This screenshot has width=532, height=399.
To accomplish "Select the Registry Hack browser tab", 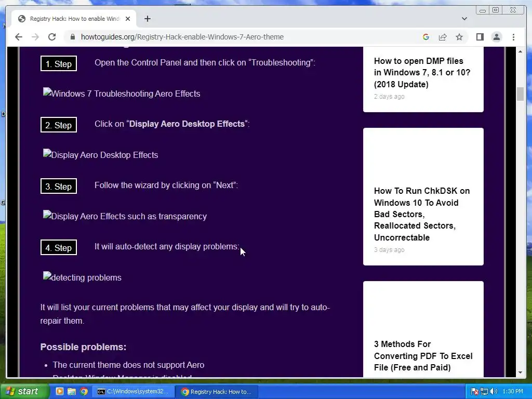I will click(x=74, y=19).
